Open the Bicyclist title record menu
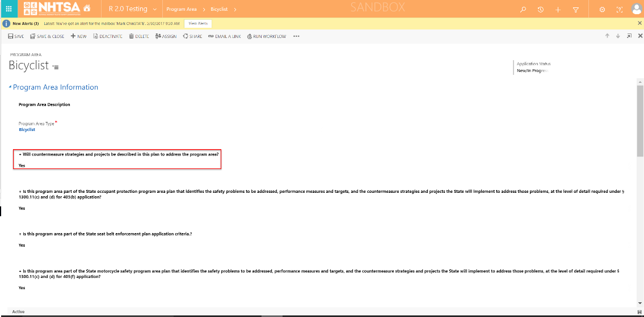The height and width of the screenshot is (317, 644). tap(56, 66)
